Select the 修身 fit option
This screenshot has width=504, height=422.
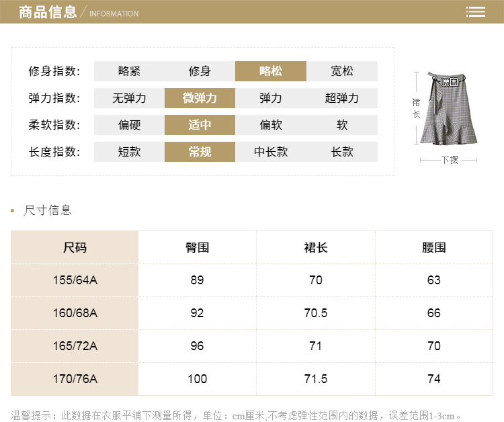click(200, 71)
